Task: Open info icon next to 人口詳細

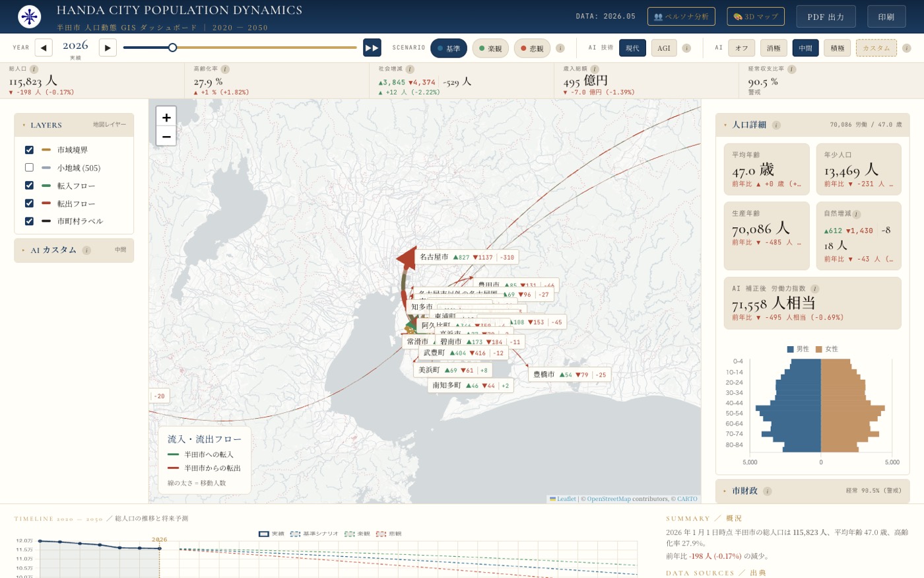Action: [x=776, y=125]
